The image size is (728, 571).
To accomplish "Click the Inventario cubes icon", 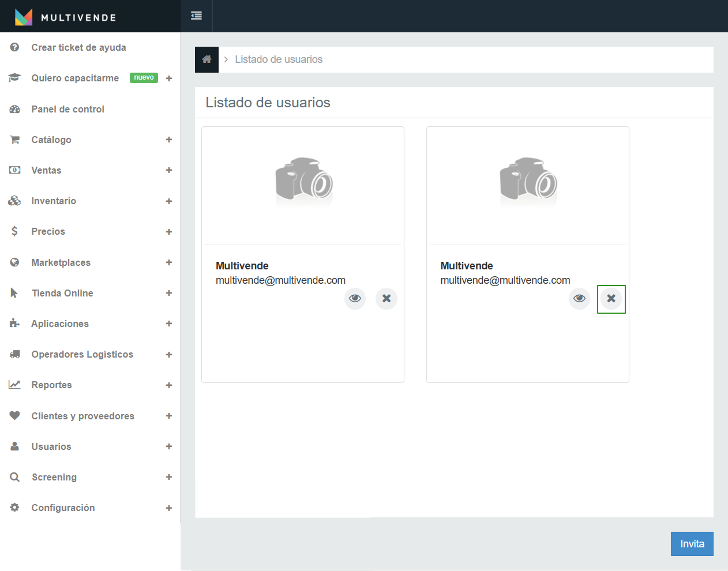I will coord(15,201).
